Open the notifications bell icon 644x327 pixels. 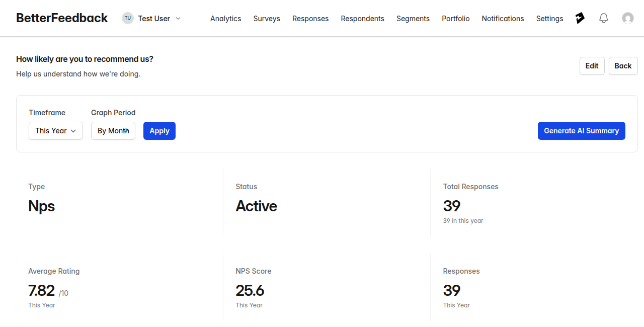[604, 18]
